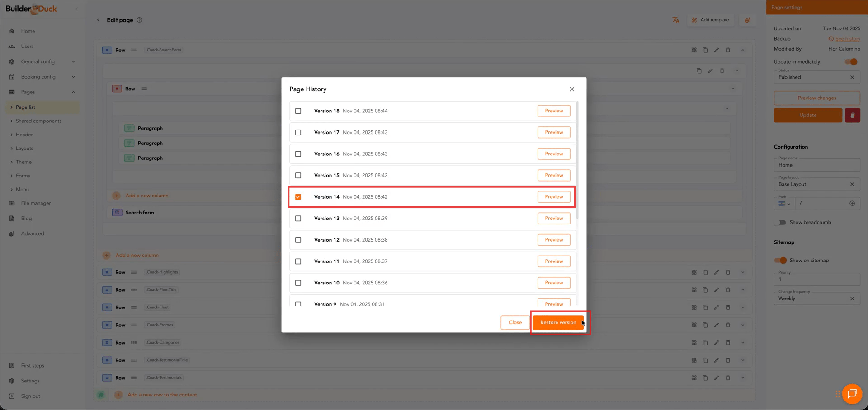
Task: Check the Version 18 checkbox
Action: coord(298,111)
